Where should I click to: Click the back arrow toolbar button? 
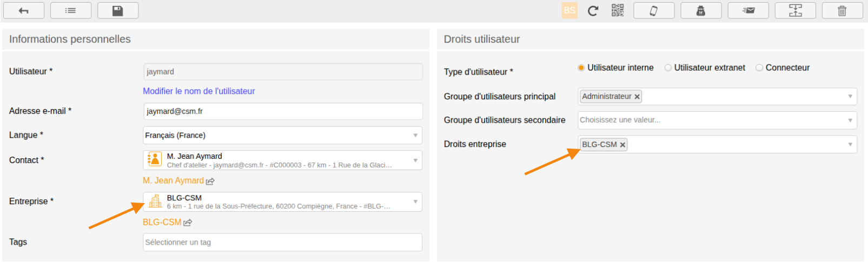[x=24, y=10]
